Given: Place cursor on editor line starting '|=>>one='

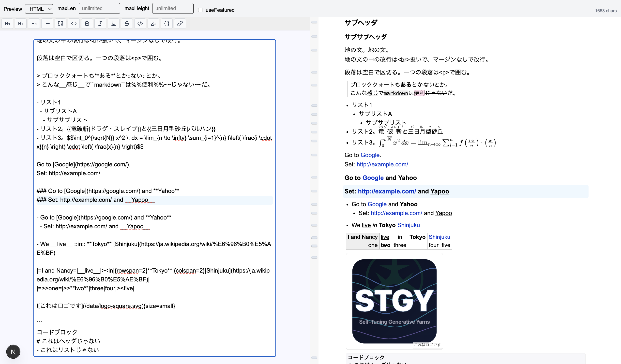Looking at the screenshot, I should point(86,288).
